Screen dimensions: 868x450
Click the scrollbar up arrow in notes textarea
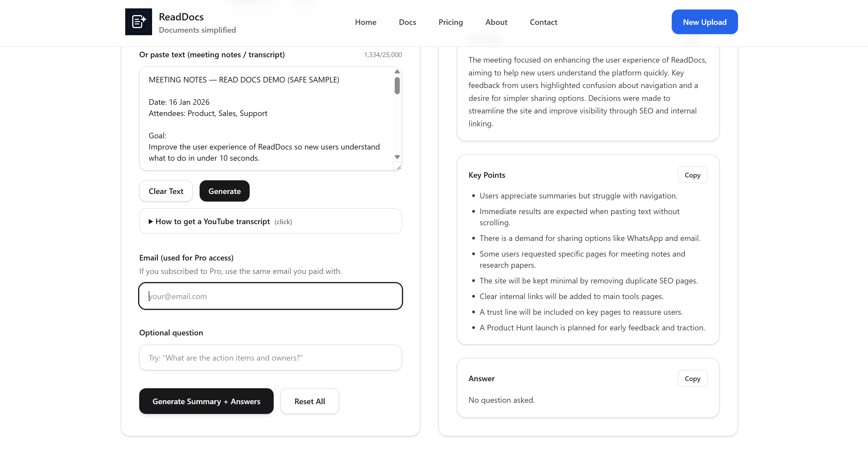click(397, 71)
